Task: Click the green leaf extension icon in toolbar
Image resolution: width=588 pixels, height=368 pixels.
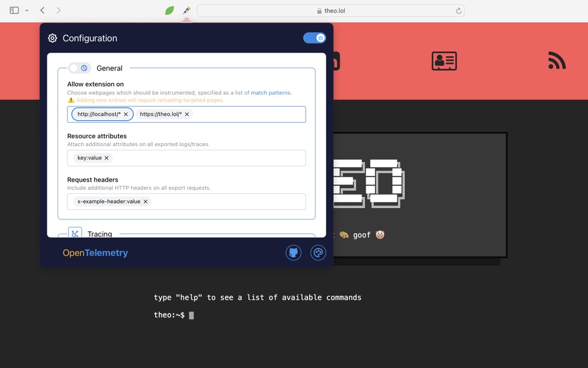Action: pos(169,10)
